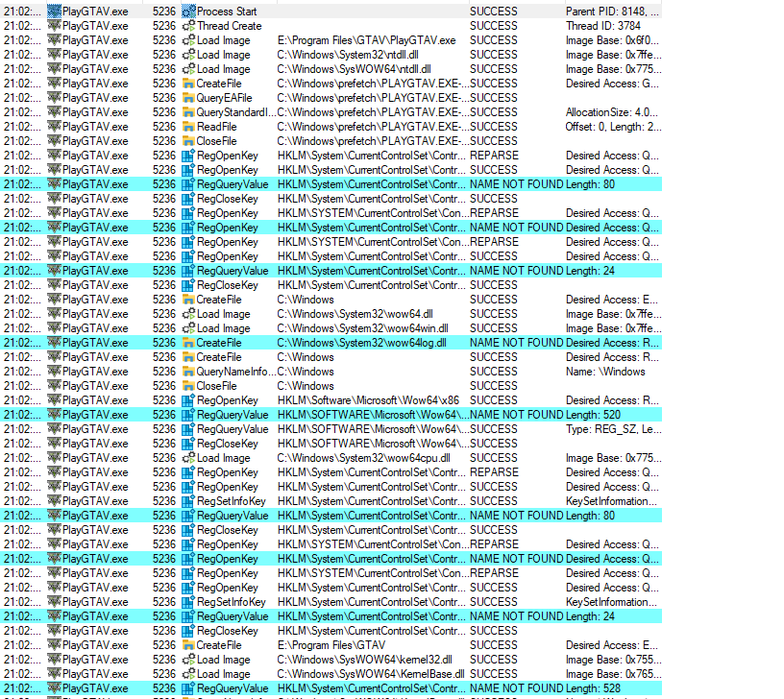Screen dimensions: 784x699
Task: Select the 'Process Start' operation text
Action: (227, 11)
